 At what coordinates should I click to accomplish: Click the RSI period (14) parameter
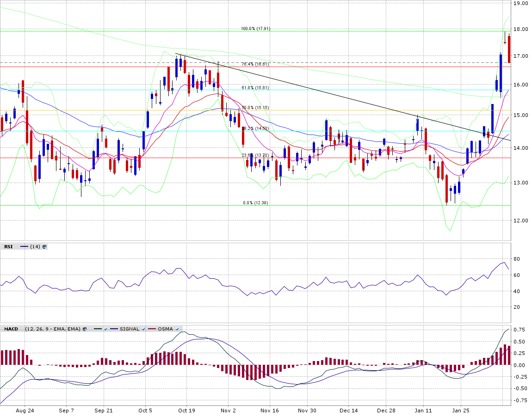(x=35, y=247)
